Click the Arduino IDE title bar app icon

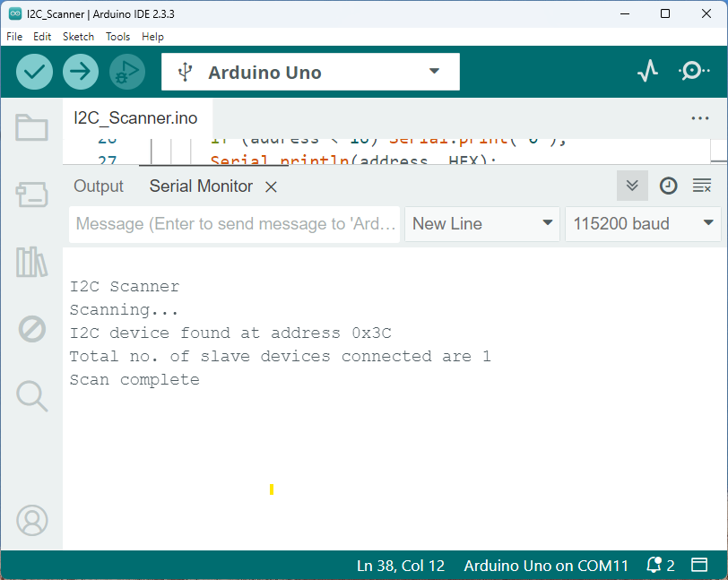pos(15,14)
